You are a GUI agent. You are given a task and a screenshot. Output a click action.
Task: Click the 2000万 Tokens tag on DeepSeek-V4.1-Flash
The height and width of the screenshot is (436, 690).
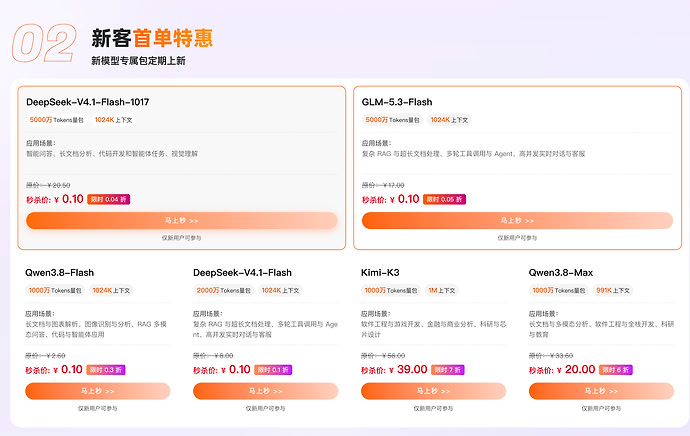(224, 290)
